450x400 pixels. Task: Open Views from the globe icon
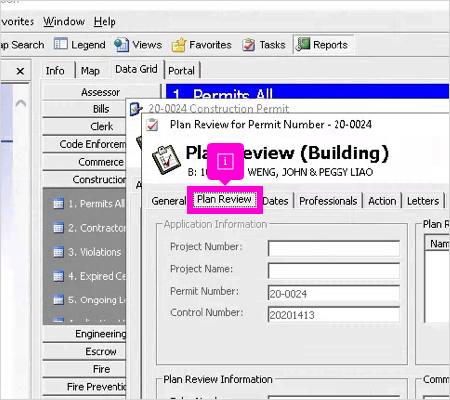121,45
